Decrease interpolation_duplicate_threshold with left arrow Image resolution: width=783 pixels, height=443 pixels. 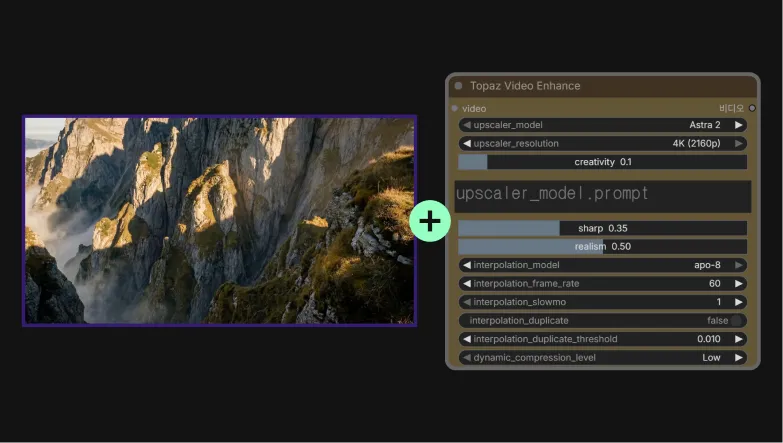[x=467, y=339]
